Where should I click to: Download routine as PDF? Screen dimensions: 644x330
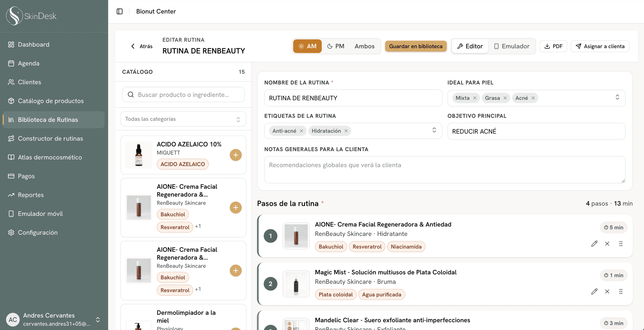pyautogui.click(x=553, y=46)
